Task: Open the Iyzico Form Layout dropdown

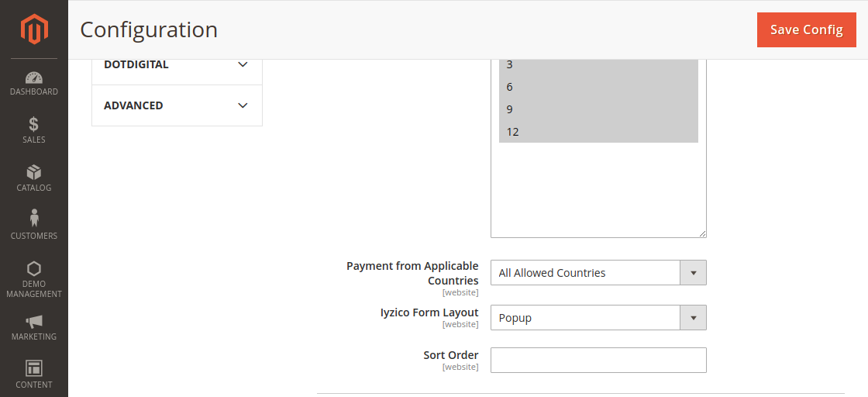Action: click(598, 318)
